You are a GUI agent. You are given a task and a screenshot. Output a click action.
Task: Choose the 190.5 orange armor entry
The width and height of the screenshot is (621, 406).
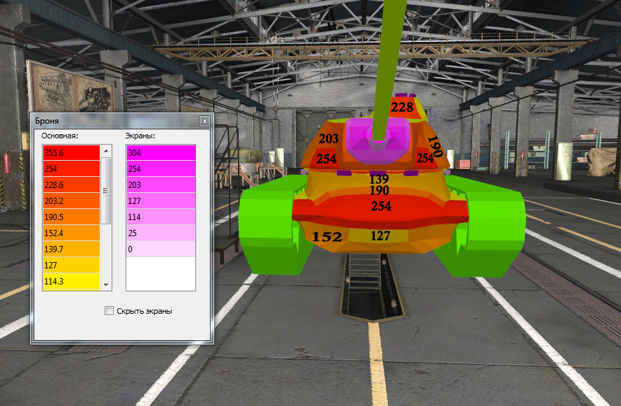70,217
